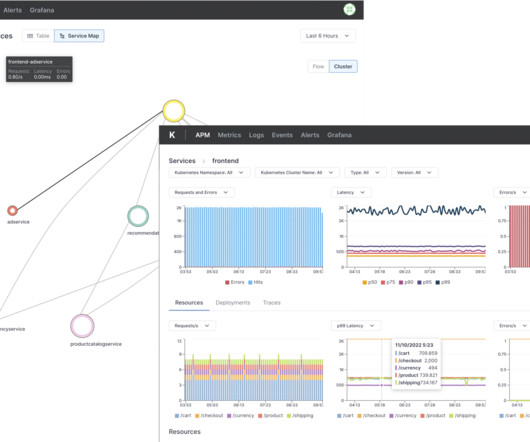Viewport: 530px width, 442px height.
Task: Toggle Errors legend red swatch
Action: point(227,283)
